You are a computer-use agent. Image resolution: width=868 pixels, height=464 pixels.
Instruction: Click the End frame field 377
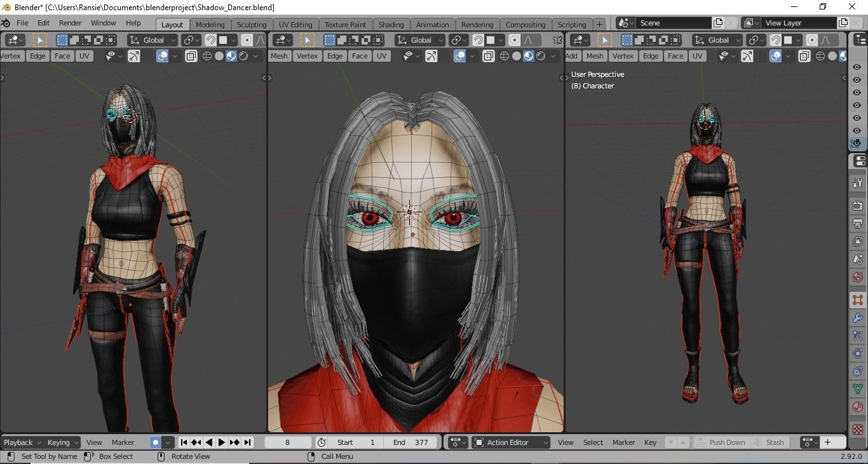click(x=412, y=442)
